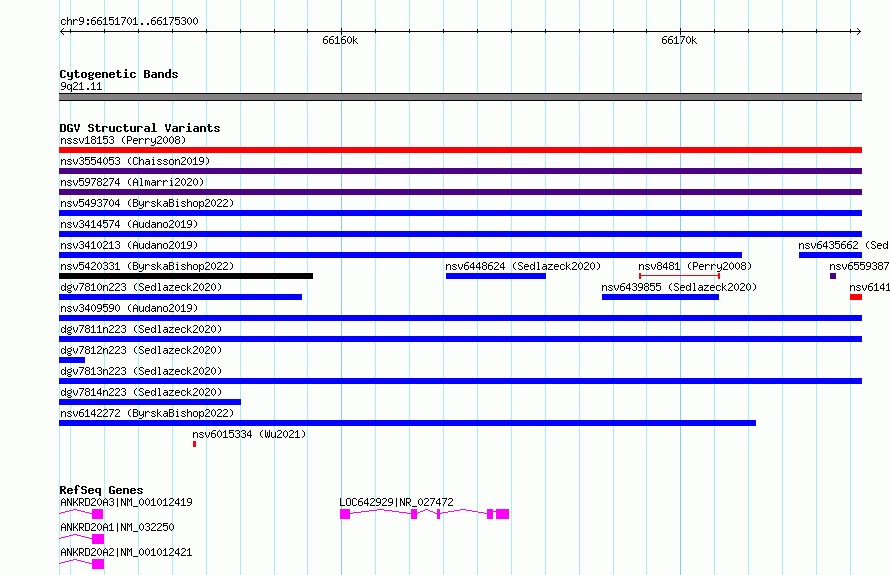The width and height of the screenshot is (890, 575).
Task: Click the magenta ANKRD20A1 gene glyph
Action: (x=82, y=539)
